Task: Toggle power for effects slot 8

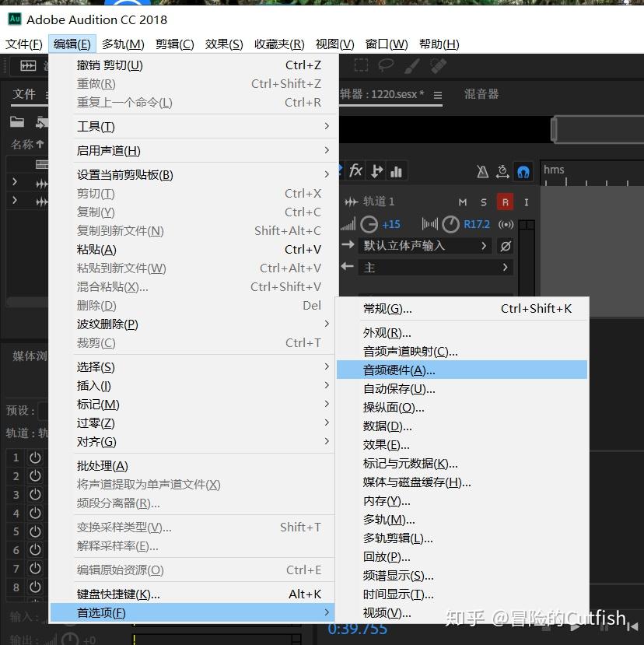Action: pyautogui.click(x=35, y=587)
